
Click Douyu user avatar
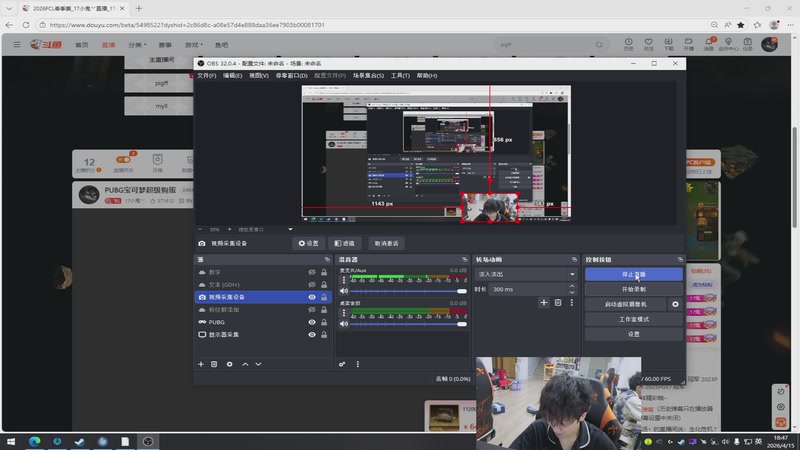point(769,44)
